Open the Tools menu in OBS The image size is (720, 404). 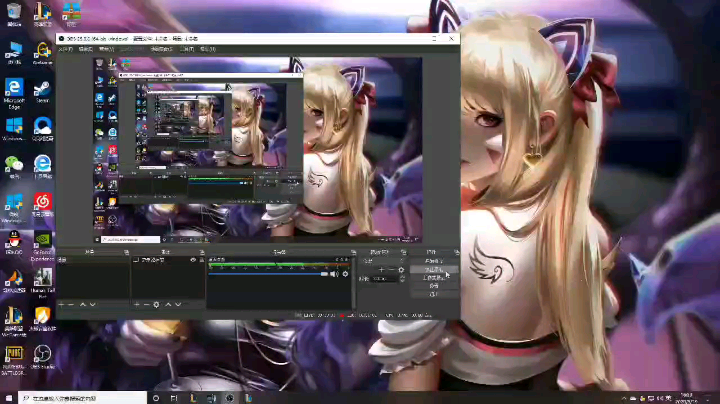tap(187, 49)
